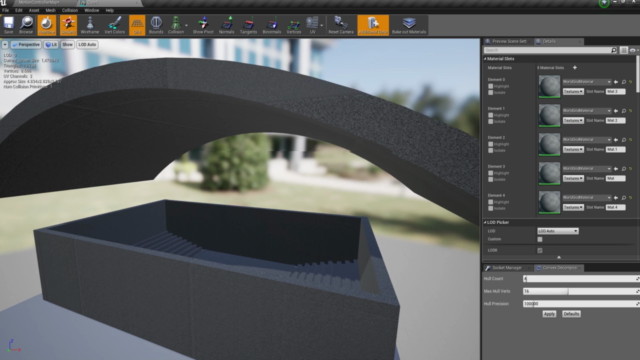Click the viewport LOD Auto button

coord(87,44)
